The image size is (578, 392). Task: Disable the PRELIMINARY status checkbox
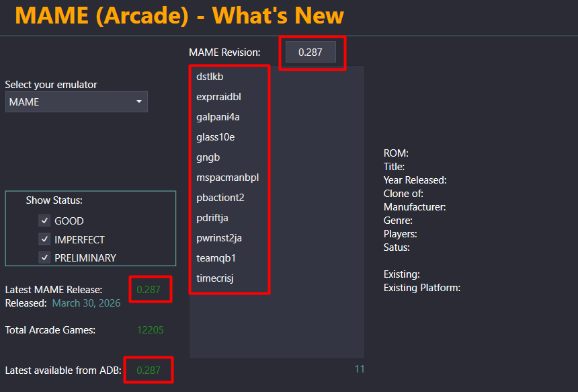pyautogui.click(x=44, y=258)
